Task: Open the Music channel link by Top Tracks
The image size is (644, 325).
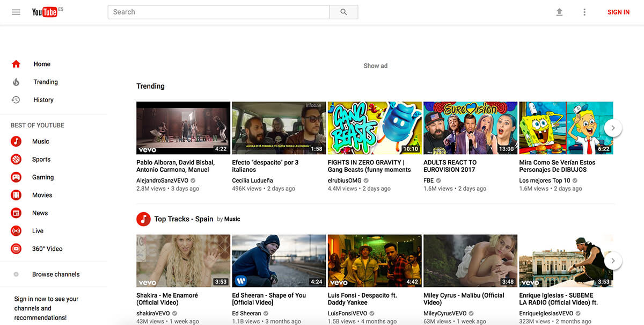Action: click(x=232, y=219)
